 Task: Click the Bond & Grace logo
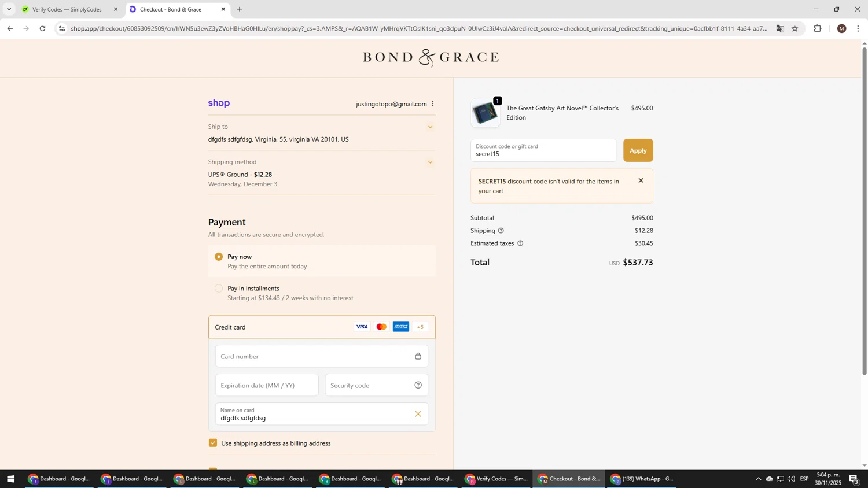pos(431,57)
